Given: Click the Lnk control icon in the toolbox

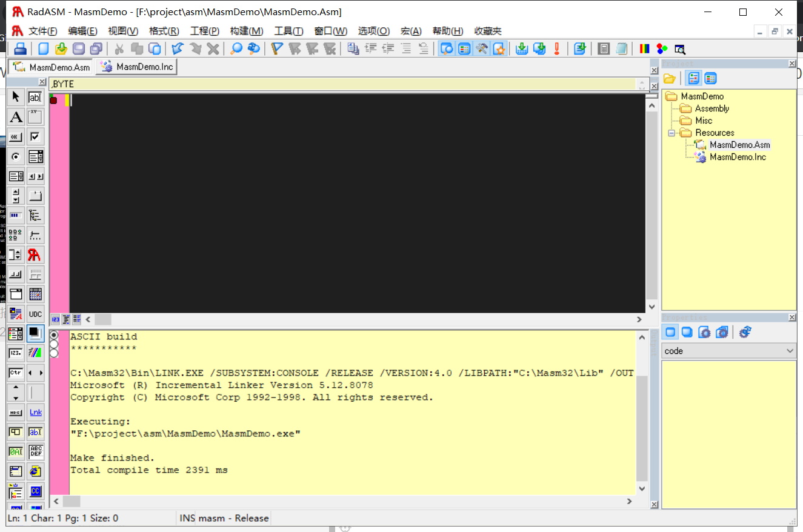Looking at the screenshot, I should (35, 412).
